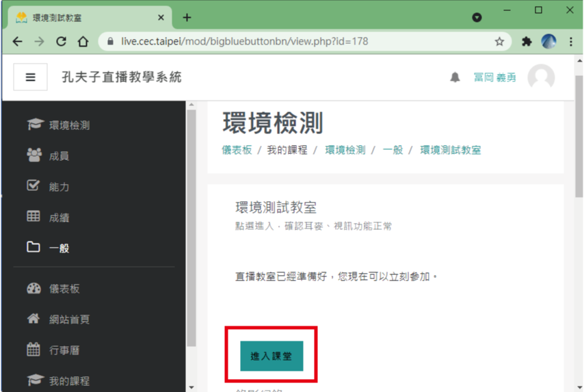Open 能力 in the sidebar
This screenshot has width=584, height=392.
coord(59,187)
